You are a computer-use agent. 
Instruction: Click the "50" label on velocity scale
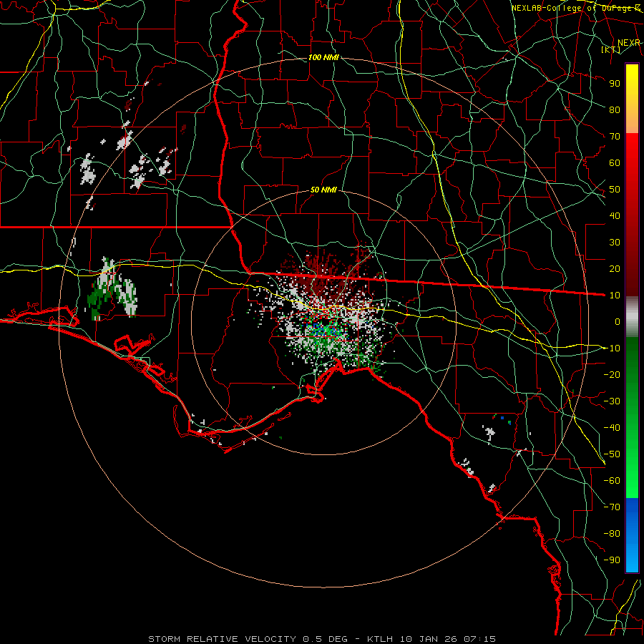(615, 190)
